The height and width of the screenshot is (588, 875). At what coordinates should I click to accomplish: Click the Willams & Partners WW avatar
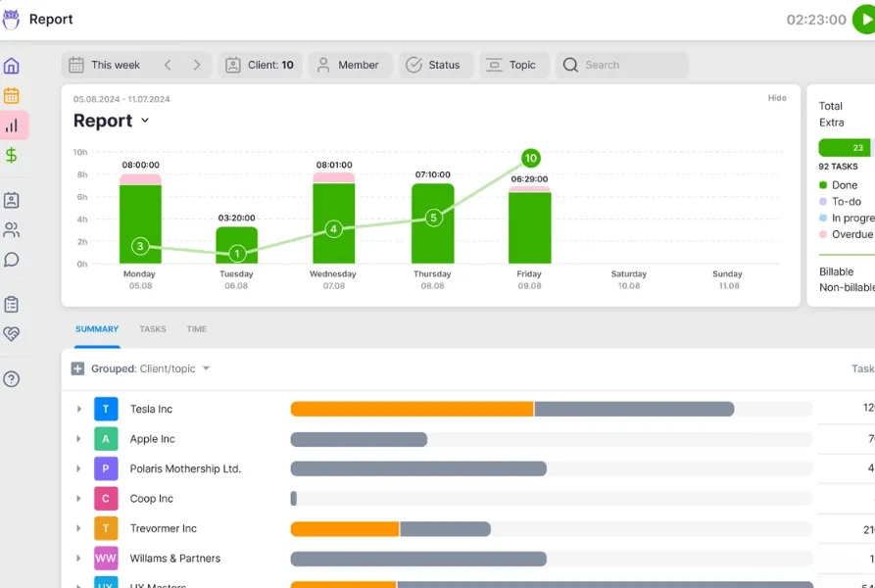click(106, 559)
